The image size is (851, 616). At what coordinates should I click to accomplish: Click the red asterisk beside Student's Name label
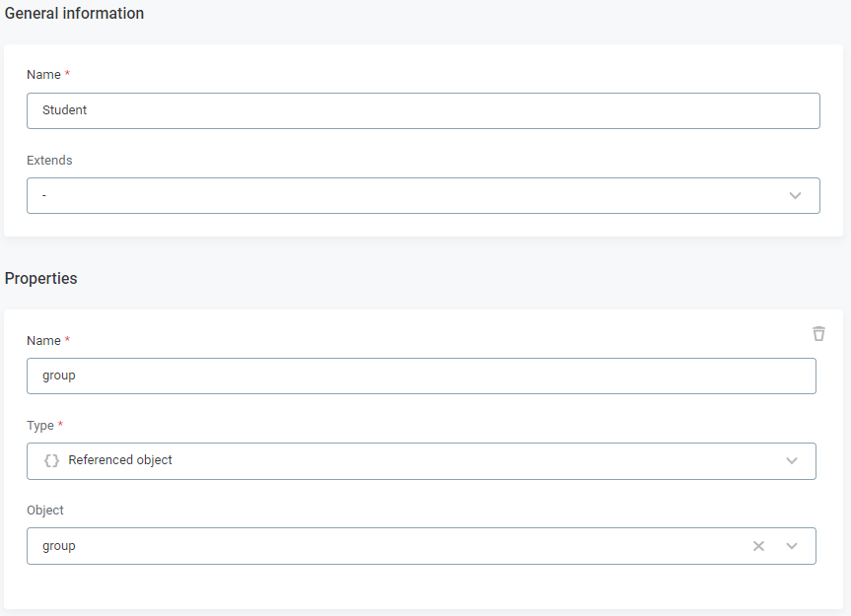[67, 75]
